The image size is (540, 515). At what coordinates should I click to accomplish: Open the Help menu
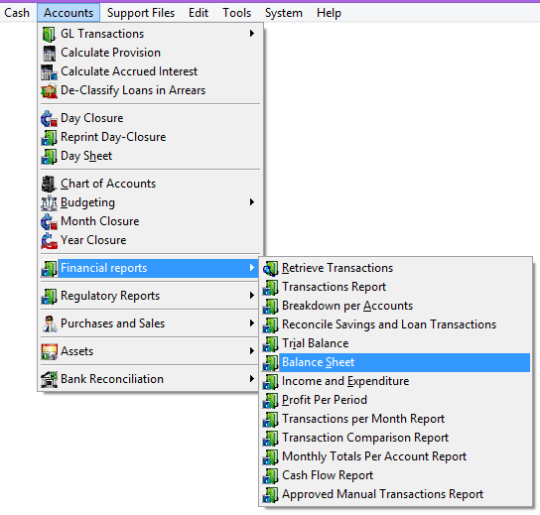tap(329, 13)
